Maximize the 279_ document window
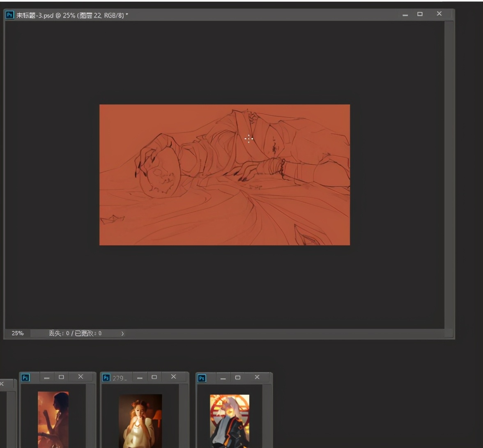Viewport: 483px width, 448px height. pos(154,377)
